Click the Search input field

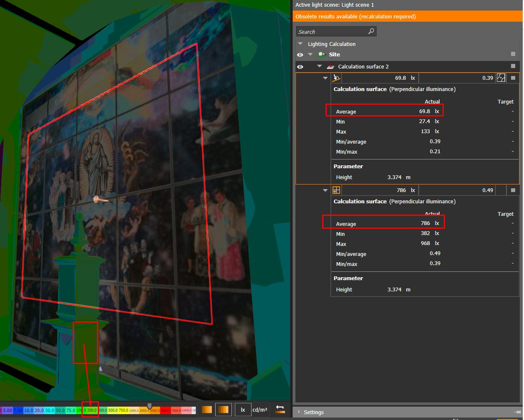tap(336, 31)
